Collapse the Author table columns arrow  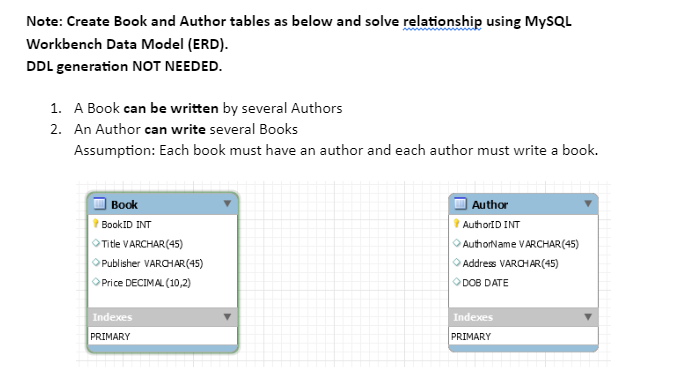coord(588,204)
